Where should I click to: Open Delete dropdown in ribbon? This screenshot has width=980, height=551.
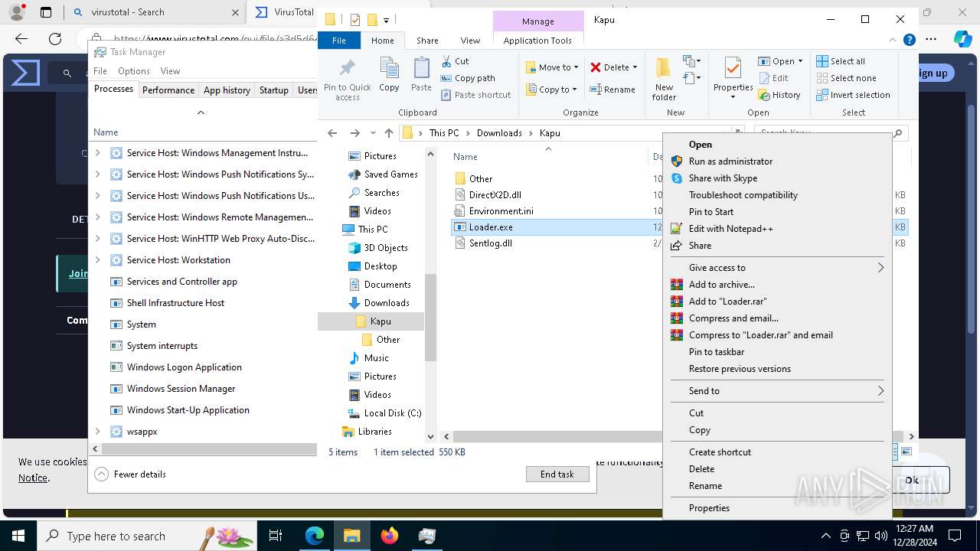614,67
